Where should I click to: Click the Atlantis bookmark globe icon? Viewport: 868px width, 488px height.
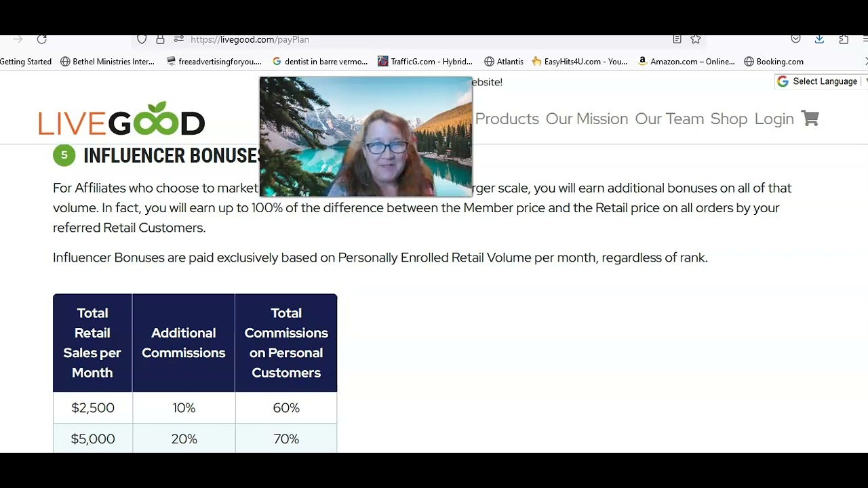[489, 61]
